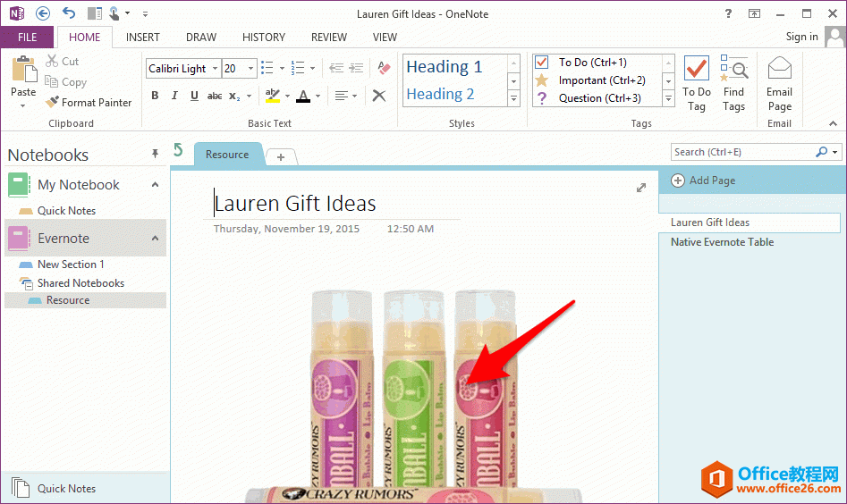Click the Email Page button
The image size is (847, 504).
tap(780, 84)
